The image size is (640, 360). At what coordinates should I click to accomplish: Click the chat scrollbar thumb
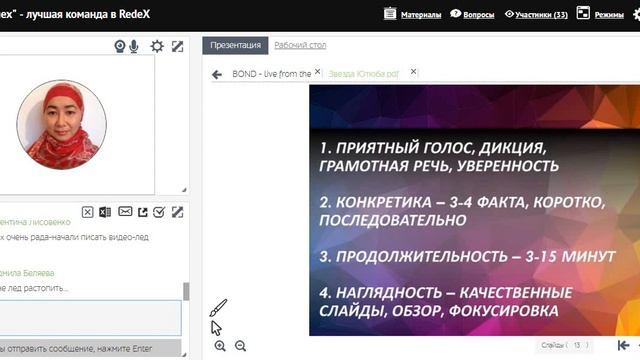[x=186, y=291]
